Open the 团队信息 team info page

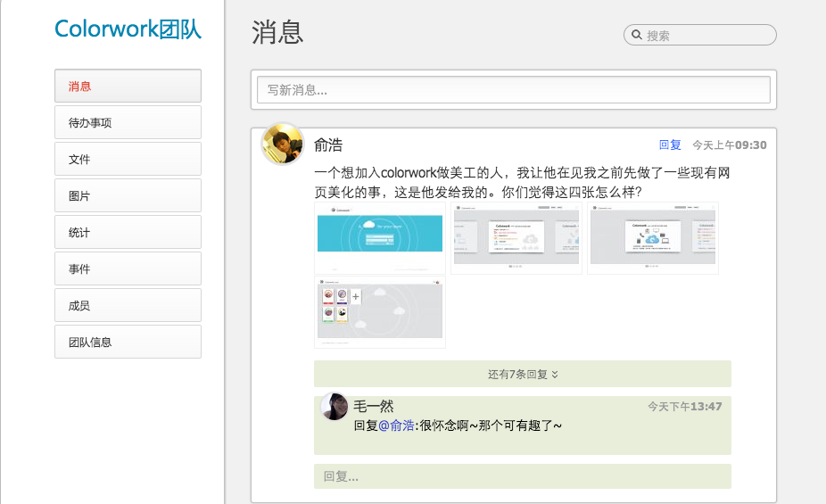tap(128, 342)
